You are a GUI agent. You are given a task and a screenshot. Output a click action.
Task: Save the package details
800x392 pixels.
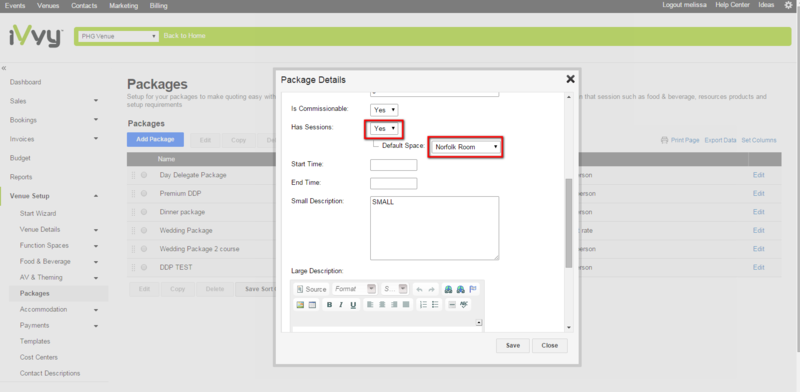point(513,346)
